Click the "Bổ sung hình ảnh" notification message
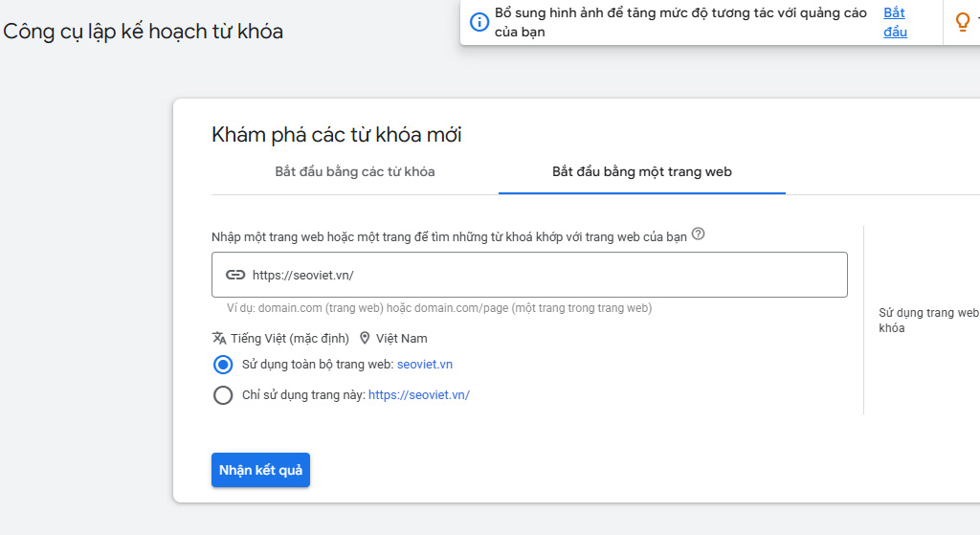 (x=680, y=23)
